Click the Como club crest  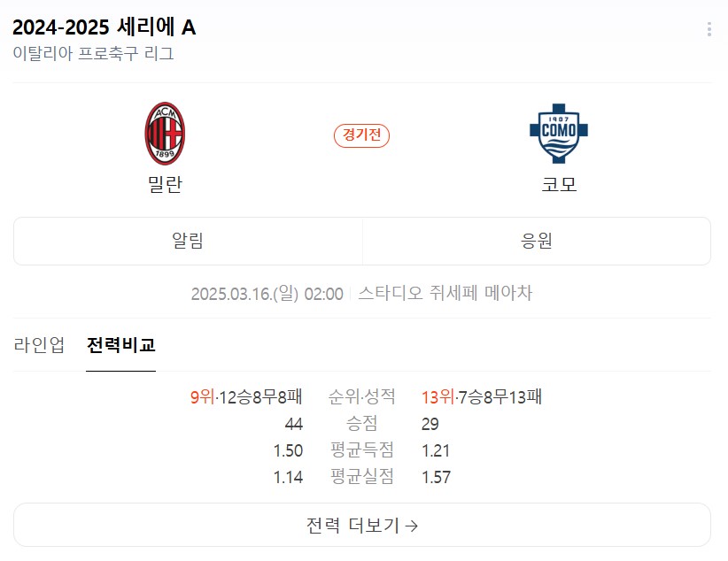pyautogui.click(x=559, y=135)
